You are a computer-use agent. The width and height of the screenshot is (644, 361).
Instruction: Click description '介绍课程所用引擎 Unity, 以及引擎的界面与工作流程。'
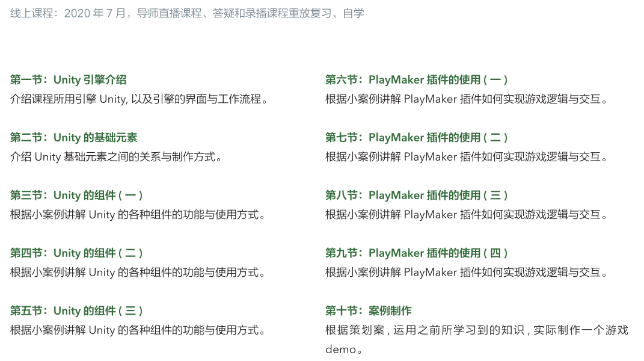(x=140, y=99)
